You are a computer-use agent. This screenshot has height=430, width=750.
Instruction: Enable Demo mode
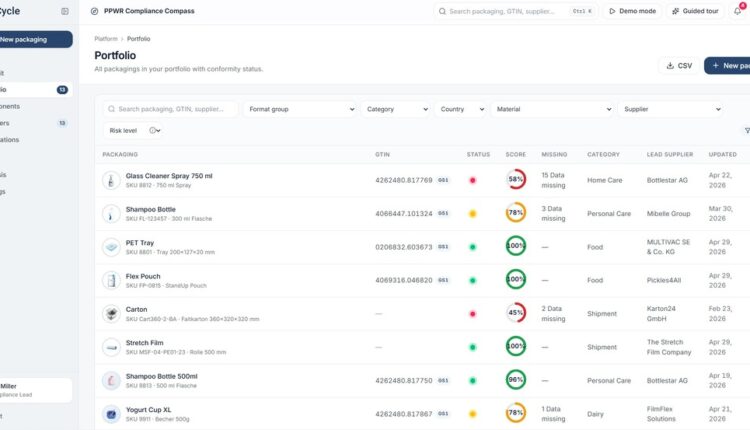[x=632, y=11]
